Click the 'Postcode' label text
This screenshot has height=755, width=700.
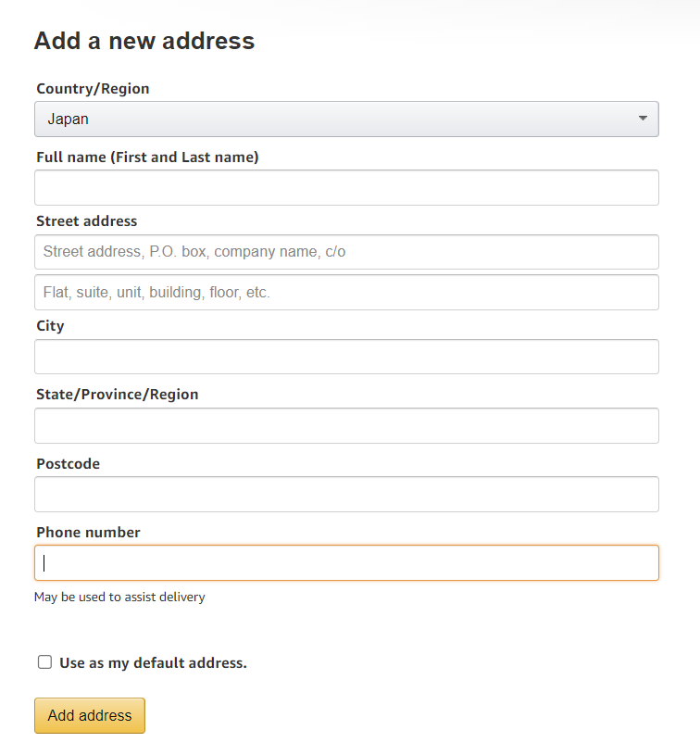click(68, 464)
